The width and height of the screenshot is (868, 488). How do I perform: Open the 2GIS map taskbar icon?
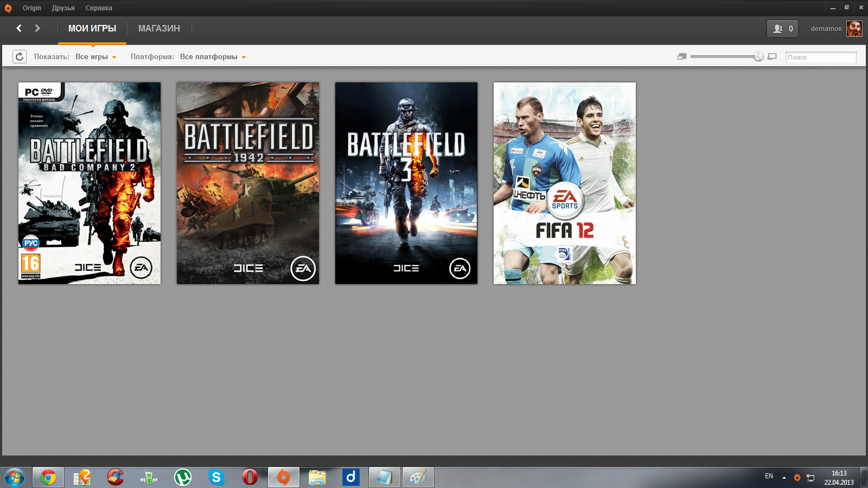(x=82, y=478)
